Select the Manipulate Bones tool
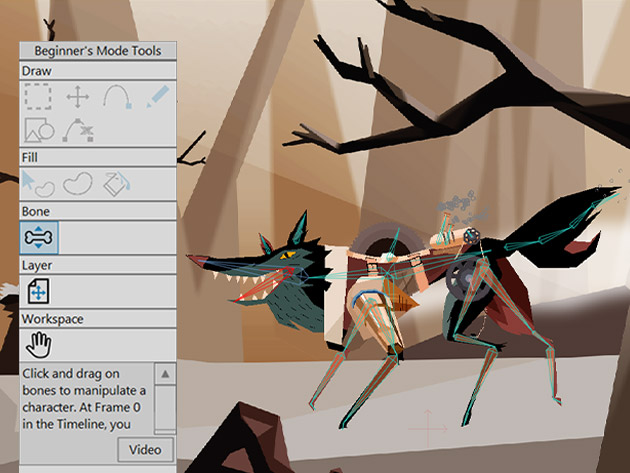Screen dimensions: 630x473 (x=39, y=238)
